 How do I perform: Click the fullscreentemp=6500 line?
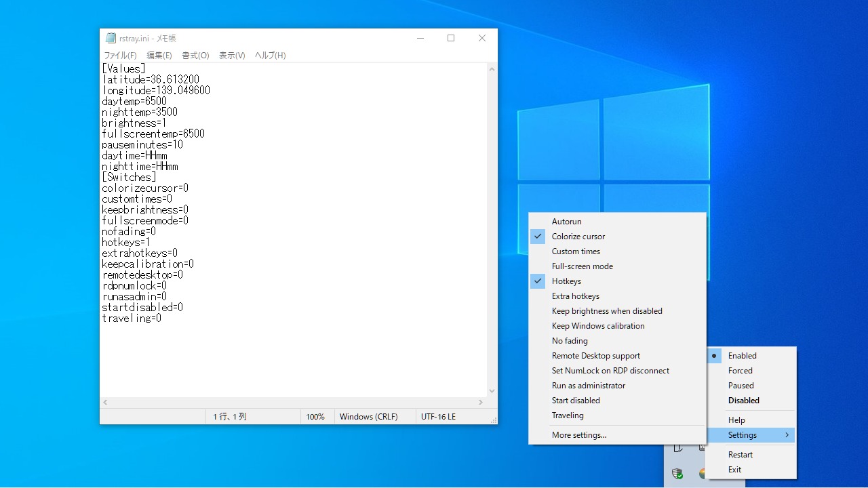[x=153, y=134]
